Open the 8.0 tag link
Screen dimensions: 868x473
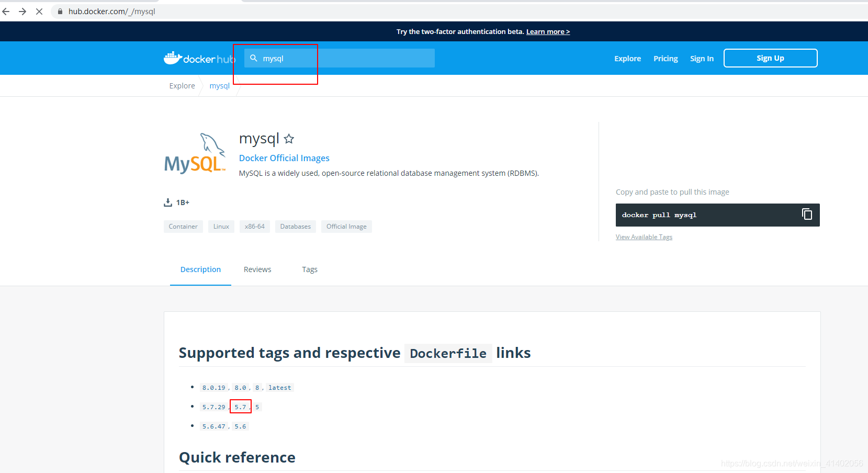(240, 388)
